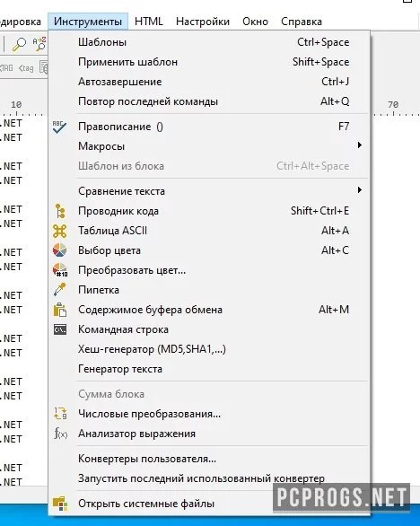Click the ruler mark 10
This screenshot has height=526, width=420.
click(x=16, y=105)
